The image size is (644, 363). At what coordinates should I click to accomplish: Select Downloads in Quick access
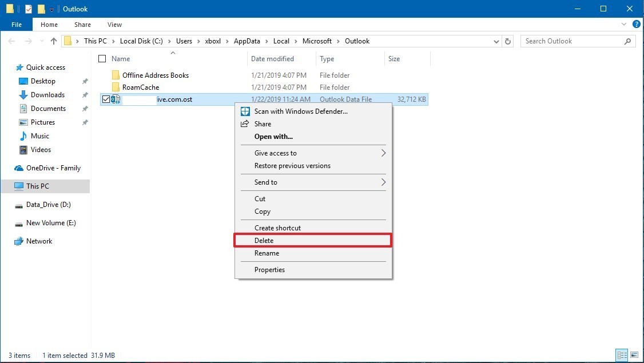pyautogui.click(x=47, y=95)
